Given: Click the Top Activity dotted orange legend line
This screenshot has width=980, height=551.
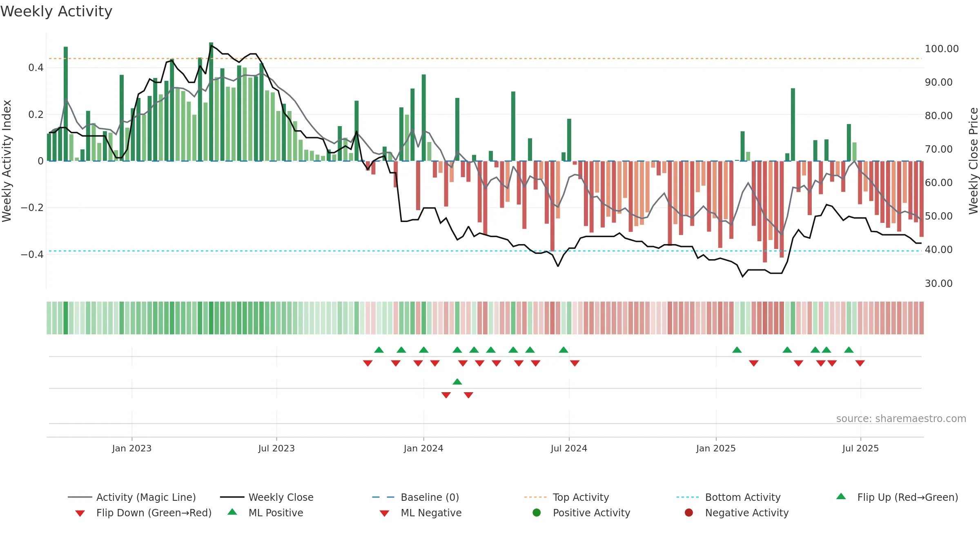Looking at the screenshot, I should click(535, 497).
